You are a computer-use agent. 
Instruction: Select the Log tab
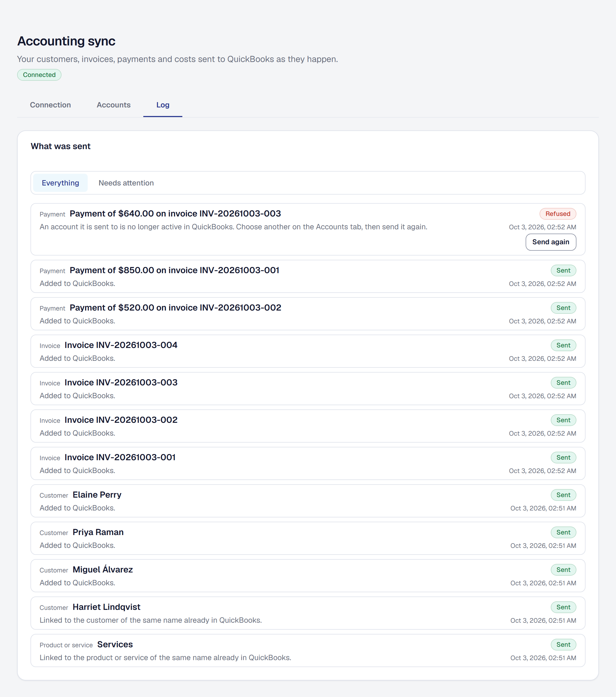pos(163,105)
